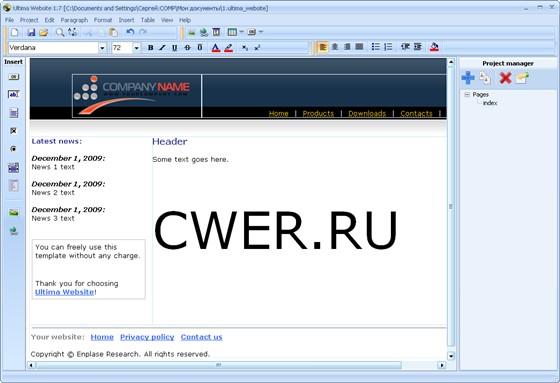Click the red X Delete page icon
The width and height of the screenshot is (560, 383).
(x=505, y=78)
